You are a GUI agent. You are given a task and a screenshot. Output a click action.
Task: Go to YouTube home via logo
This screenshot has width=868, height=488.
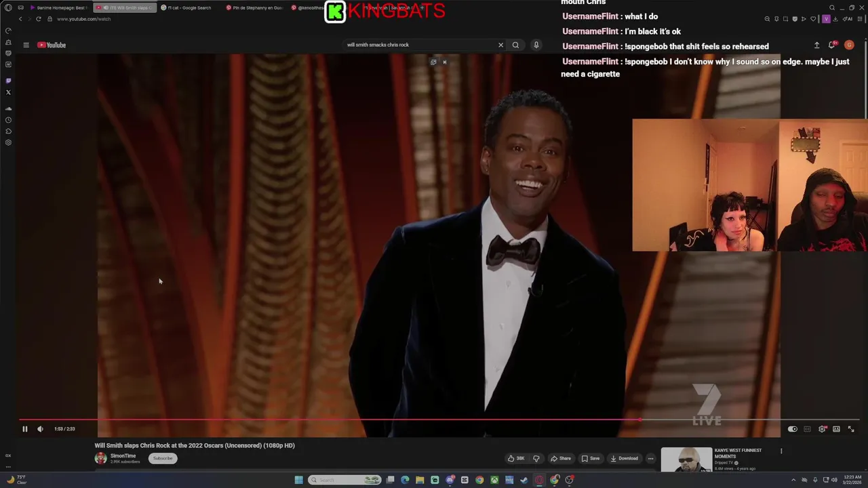[52, 45]
